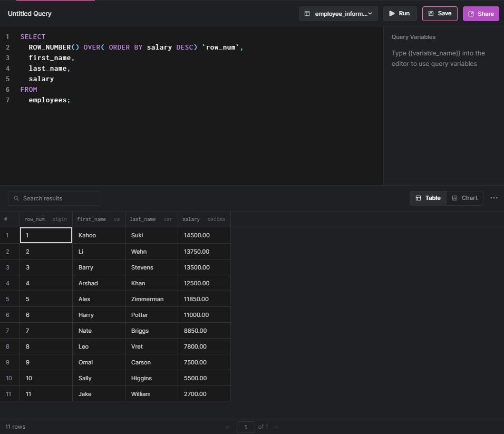Click the magnifier icon in search box
504x434 pixels.
[x=16, y=198]
